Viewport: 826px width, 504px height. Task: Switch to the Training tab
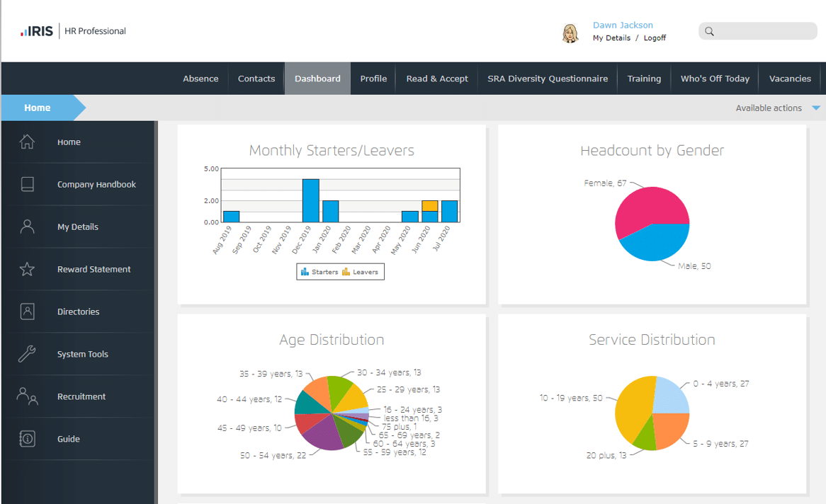point(644,79)
